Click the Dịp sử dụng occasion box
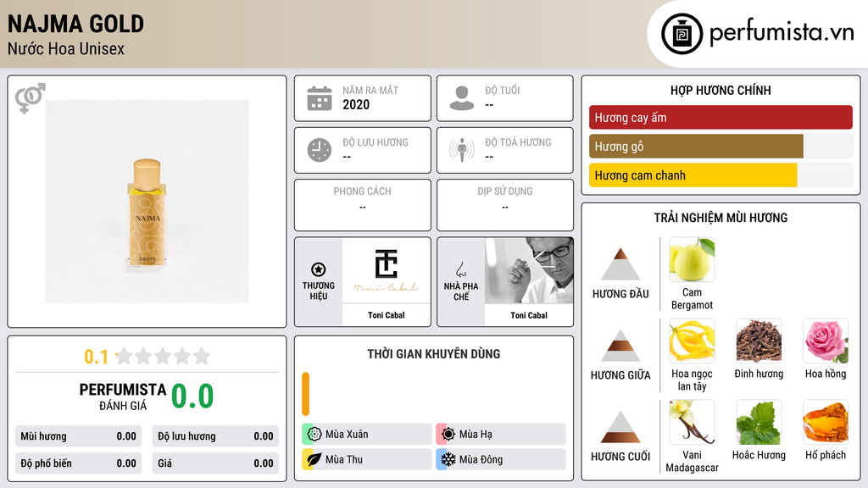This screenshot has height=488, width=868. 505,205
